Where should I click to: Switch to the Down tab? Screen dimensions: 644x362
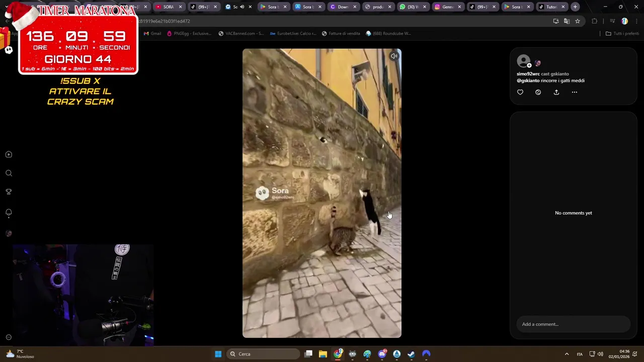343,7
